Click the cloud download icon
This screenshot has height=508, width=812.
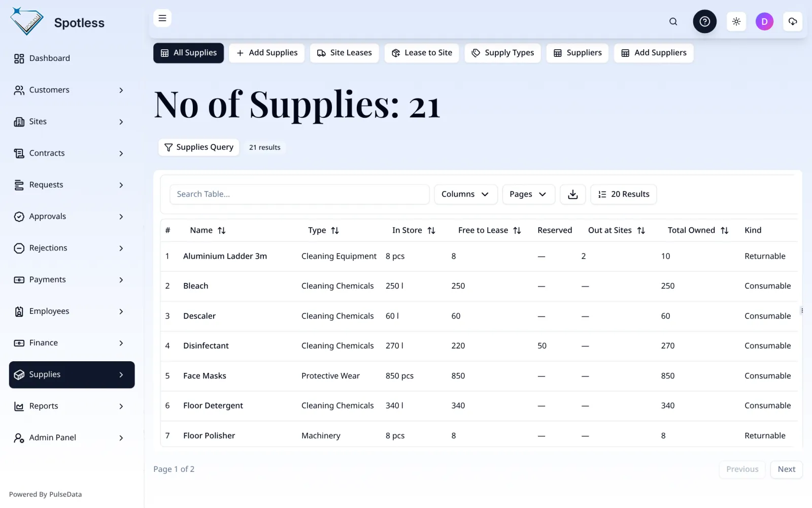point(793,21)
